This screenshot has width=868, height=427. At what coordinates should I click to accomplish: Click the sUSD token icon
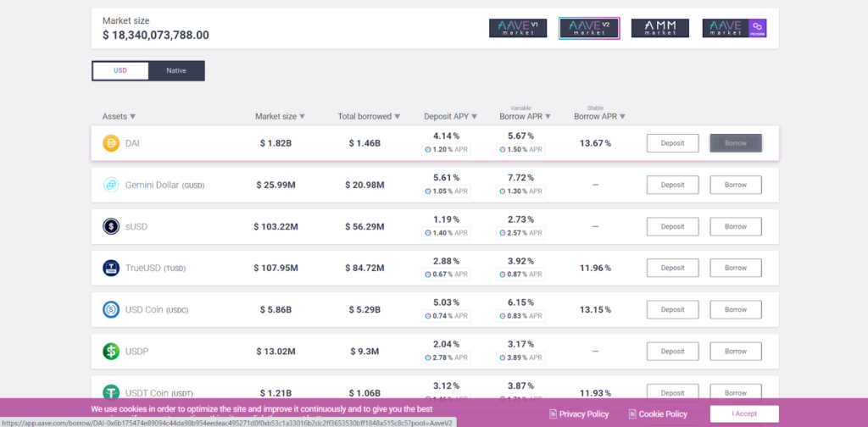pos(111,226)
